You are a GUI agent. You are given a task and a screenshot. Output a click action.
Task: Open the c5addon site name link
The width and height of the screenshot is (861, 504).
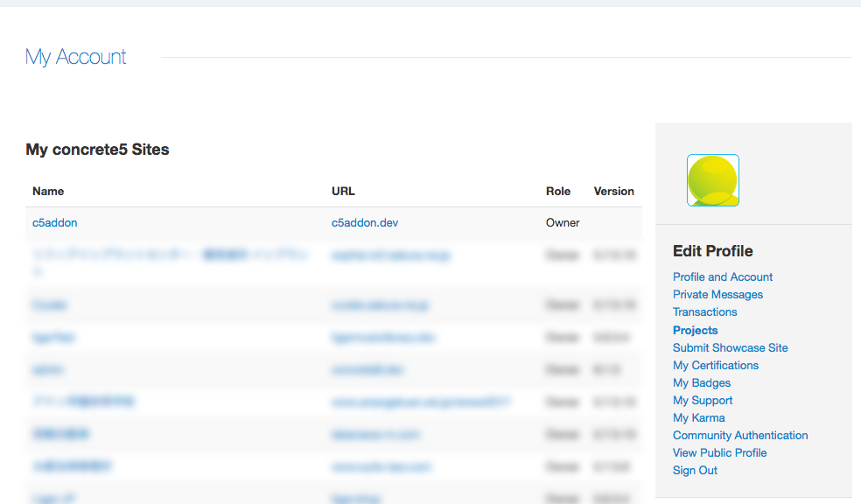pos(55,222)
